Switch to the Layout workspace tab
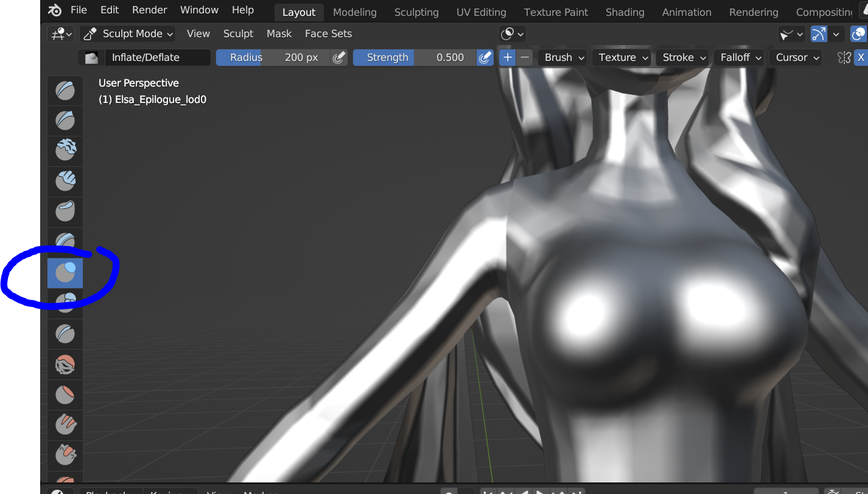The height and width of the screenshot is (494, 868). [x=299, y=12]
